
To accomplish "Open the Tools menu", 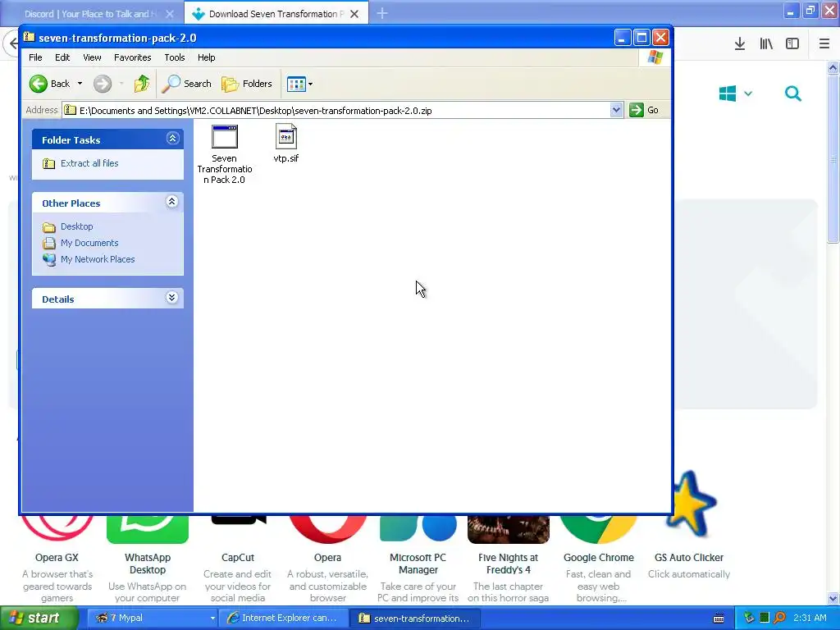I will tap(175, 57).
